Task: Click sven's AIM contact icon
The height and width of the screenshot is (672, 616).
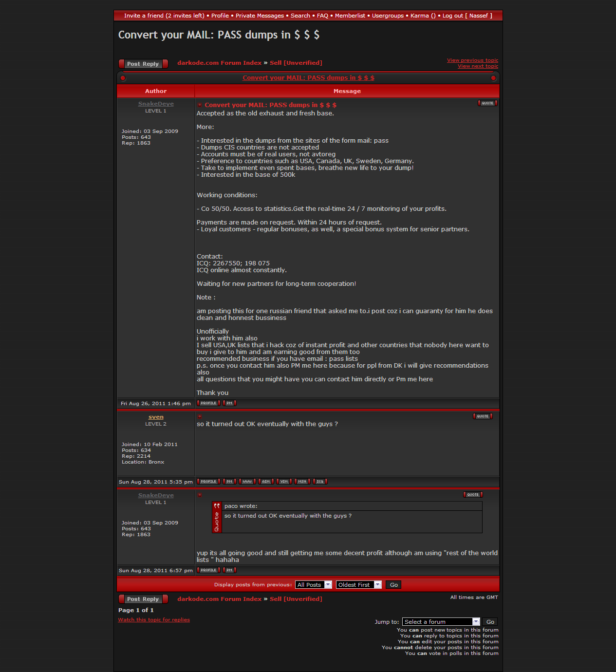Action: (266, 482)
